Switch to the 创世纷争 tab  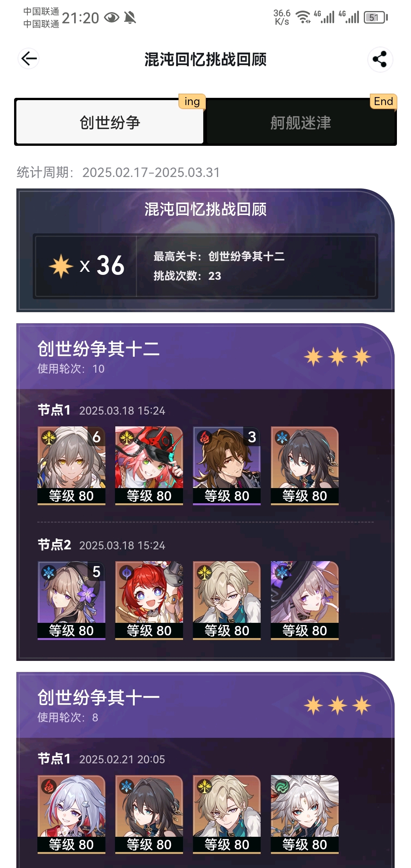tap(110, 122)
